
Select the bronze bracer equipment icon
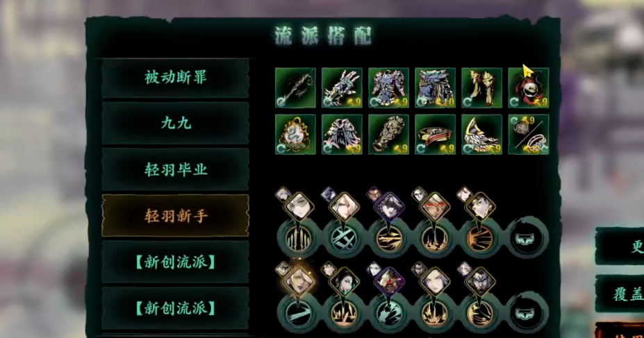(388, 135)
